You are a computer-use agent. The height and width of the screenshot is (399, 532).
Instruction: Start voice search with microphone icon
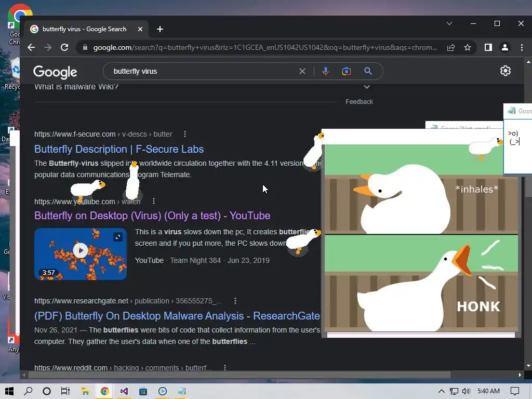tap(325, 71)
